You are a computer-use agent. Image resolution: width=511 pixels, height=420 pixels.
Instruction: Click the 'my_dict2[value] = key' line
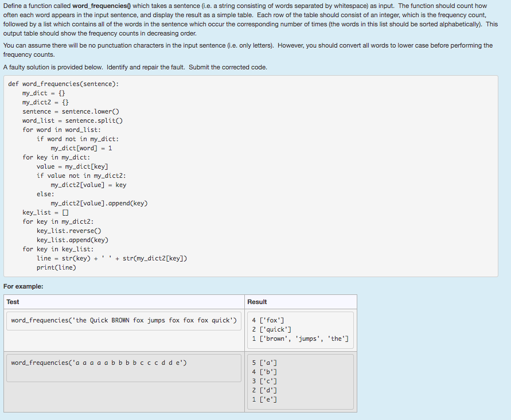[88, 185]
